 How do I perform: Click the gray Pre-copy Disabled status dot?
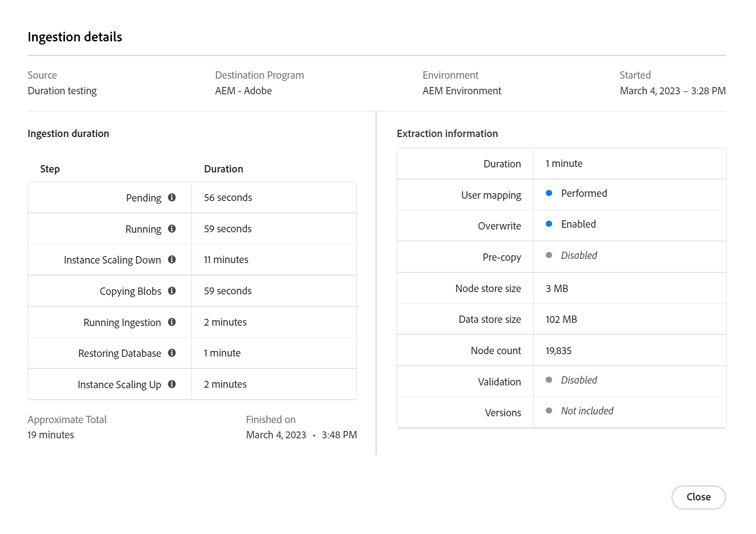[x=549, y=255]
